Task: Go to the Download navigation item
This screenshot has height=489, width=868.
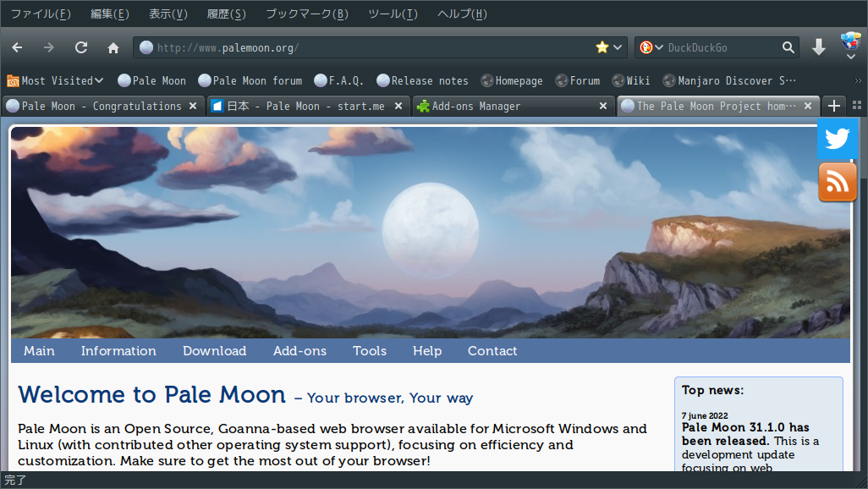Action: pyautogui.click(x=215, y=351)
